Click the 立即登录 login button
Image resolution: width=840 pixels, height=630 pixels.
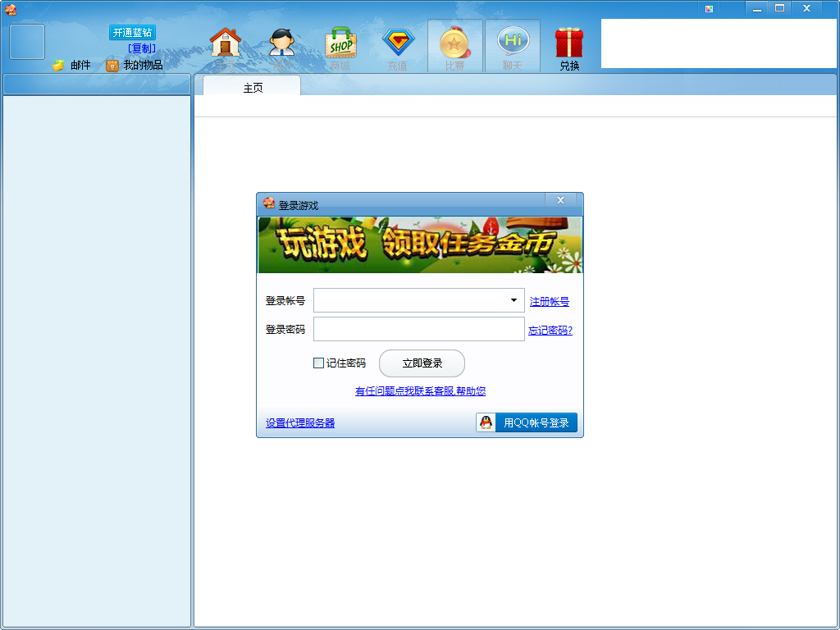(x=422, y=363)
